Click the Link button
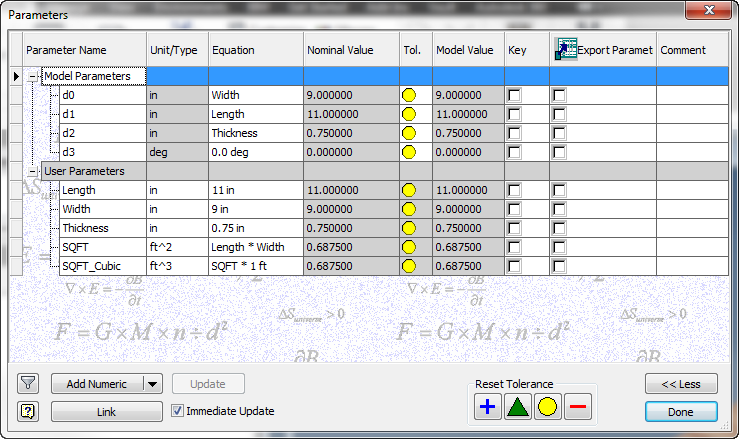Viewport: 739px width, 439px height. click(107, 412)
